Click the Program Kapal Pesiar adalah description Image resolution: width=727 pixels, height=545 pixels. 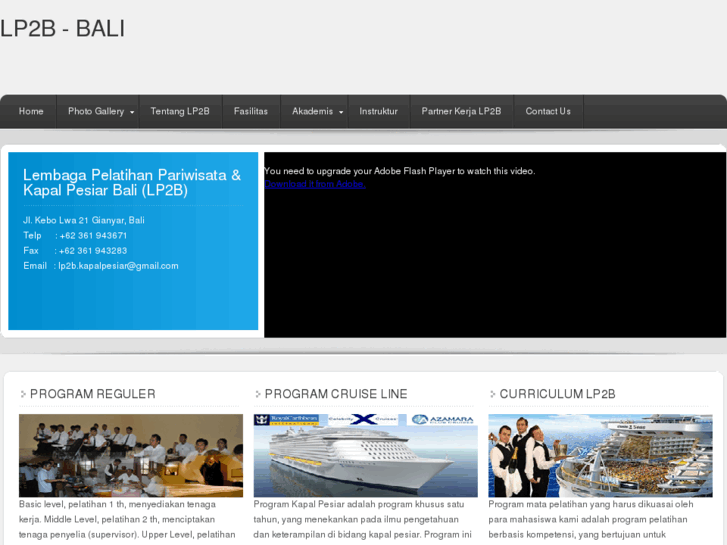tap(363, 519)
